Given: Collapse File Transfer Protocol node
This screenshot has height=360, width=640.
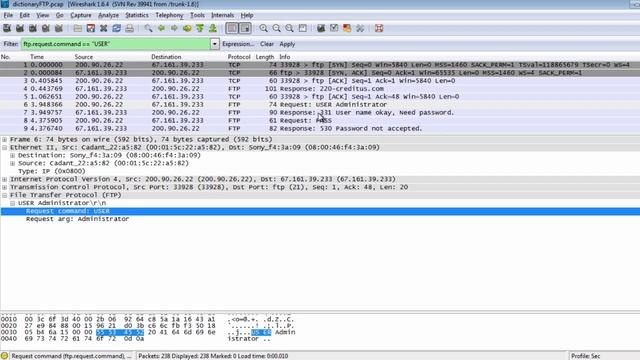Looking at the screenshot, I should 4,195.
